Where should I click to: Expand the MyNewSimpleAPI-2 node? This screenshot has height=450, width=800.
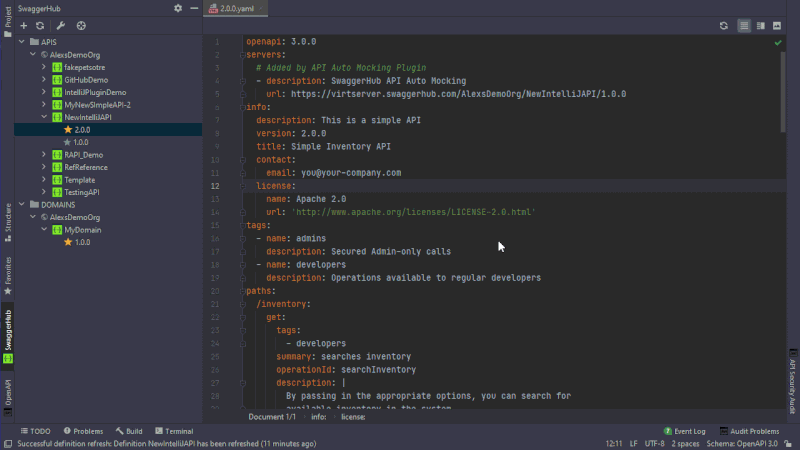[x=44, y=105]
